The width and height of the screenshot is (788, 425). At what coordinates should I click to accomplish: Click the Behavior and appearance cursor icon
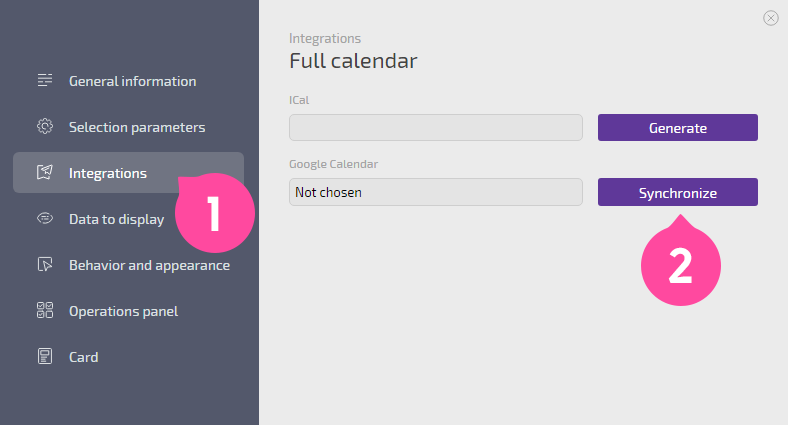click(x=45, y=264)
